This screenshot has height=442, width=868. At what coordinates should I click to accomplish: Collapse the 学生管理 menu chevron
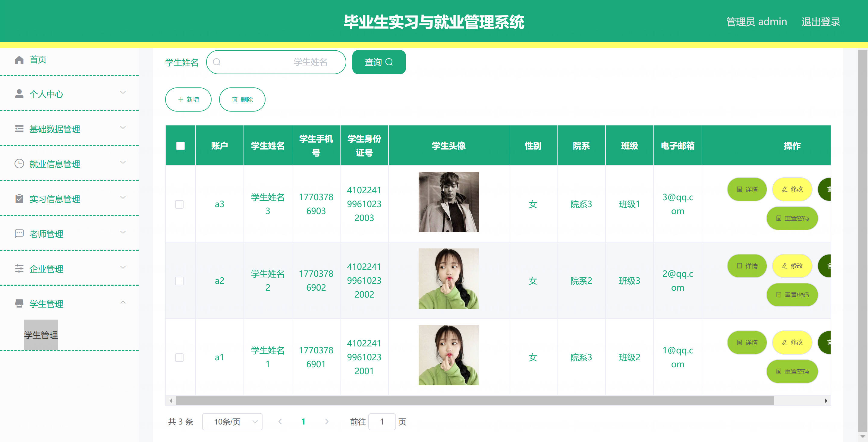click(x=123, y=302)
